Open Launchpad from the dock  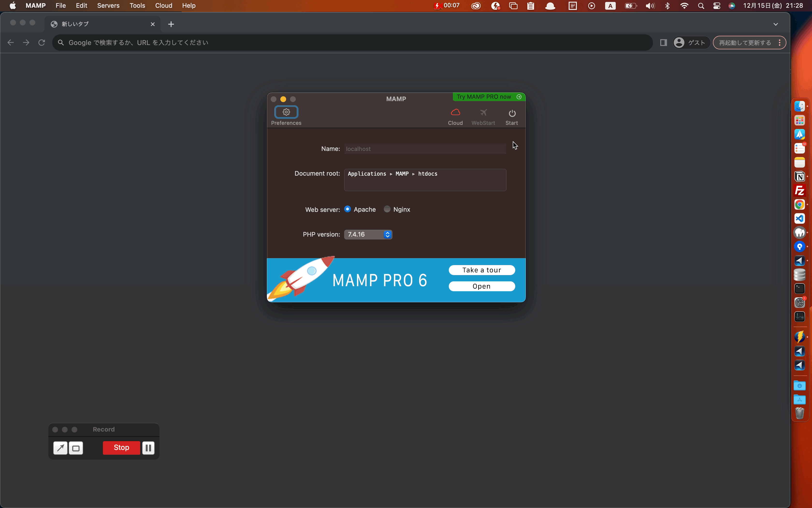tap(800, 120)
